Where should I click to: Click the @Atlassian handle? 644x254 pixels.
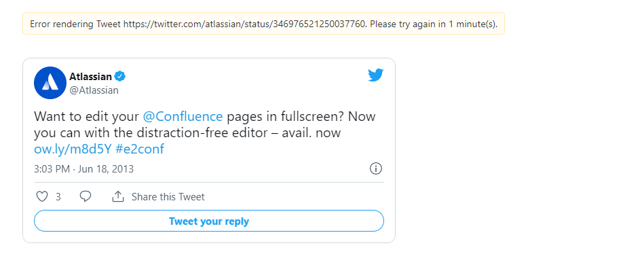pyautogui.click(x=94, y=90)
